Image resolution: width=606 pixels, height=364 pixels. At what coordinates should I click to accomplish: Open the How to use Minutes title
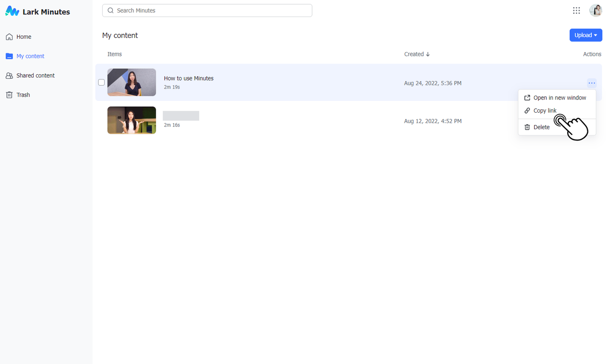click(188, 79)
